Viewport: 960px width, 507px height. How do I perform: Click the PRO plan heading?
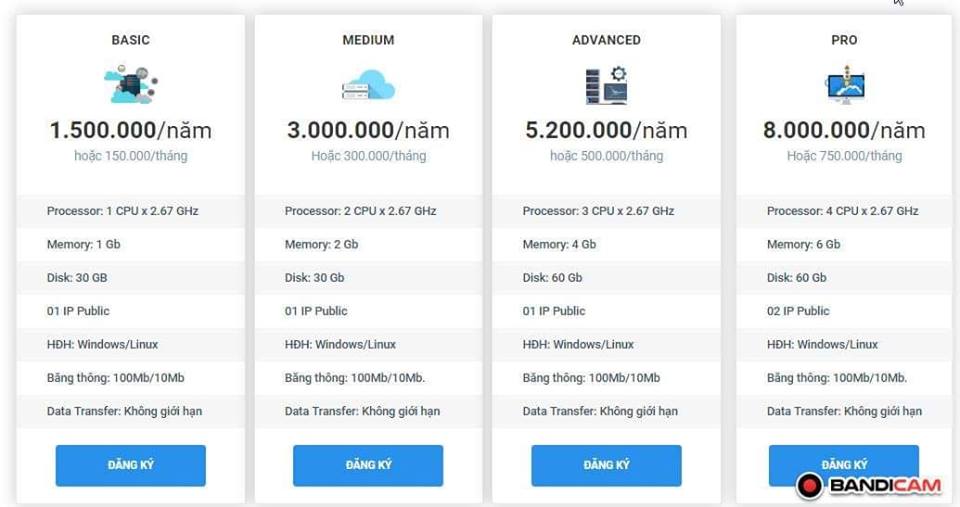844,40
